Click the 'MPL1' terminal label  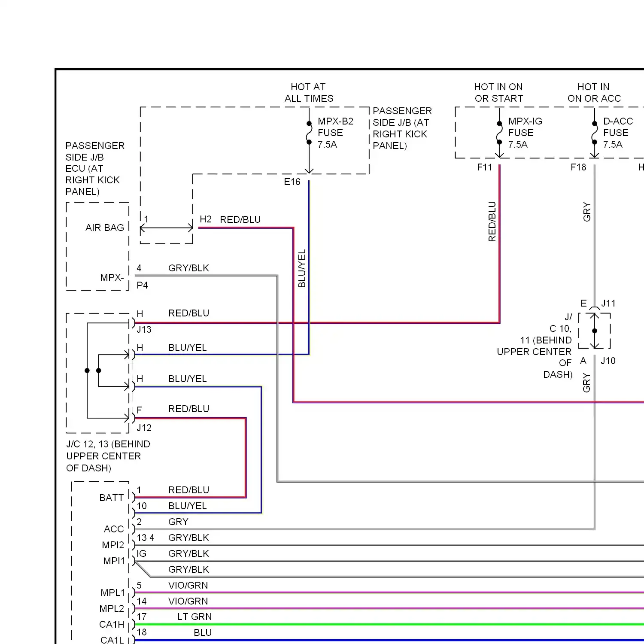point(112,592)
